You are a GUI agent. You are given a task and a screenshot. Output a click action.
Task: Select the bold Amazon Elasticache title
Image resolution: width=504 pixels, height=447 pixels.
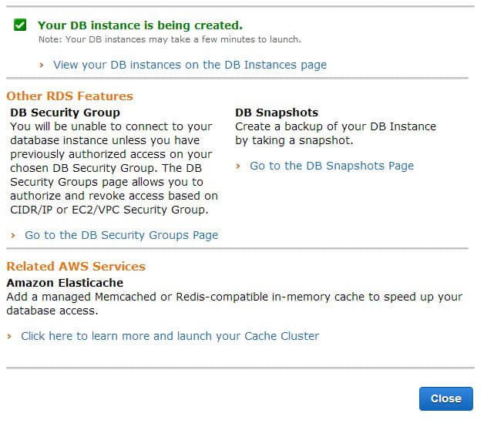tap(65, 283)
